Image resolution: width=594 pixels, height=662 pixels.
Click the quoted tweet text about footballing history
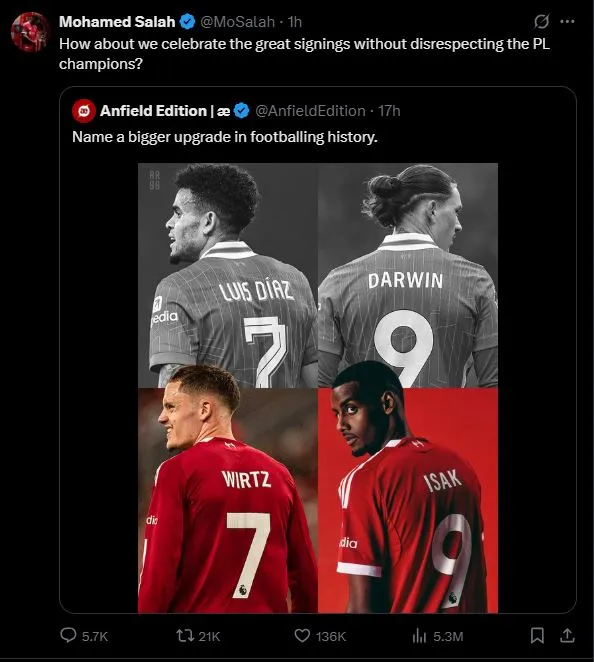[x=225, y=137]
